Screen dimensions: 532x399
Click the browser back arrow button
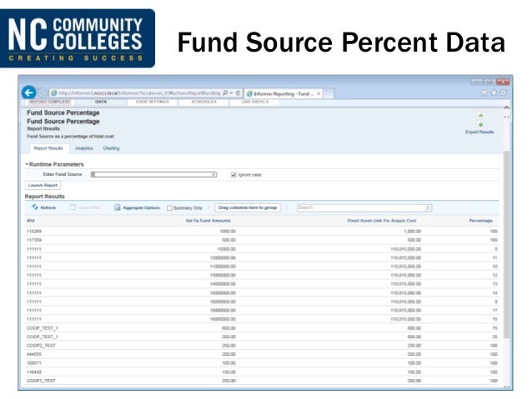point(29,92)
